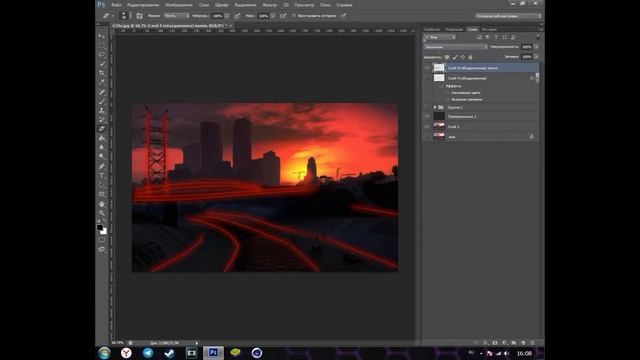Screen dimensions: 640x360
Task: Open the 'Редактирование' menu
Action: [143, 5]
